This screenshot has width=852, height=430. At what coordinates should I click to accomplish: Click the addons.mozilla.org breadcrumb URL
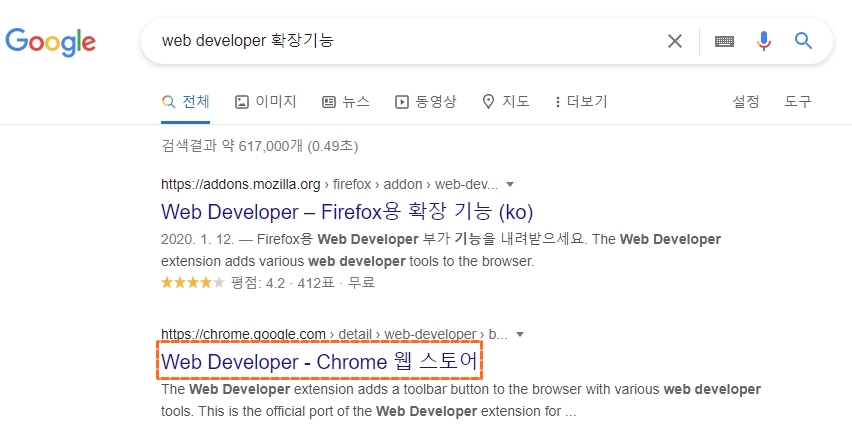(x=329, y=184)
